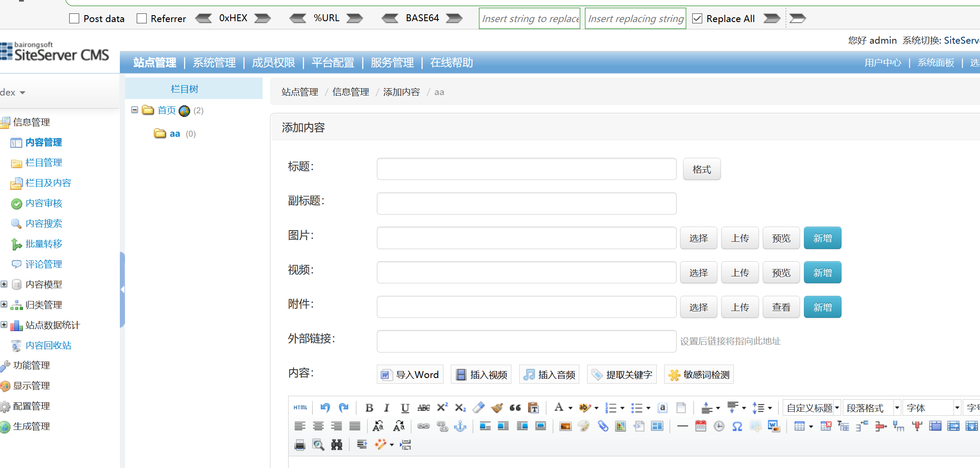Collapse the 首页 tree node
The width and height of the screenshot is (980, 468).
coord(135,110)
